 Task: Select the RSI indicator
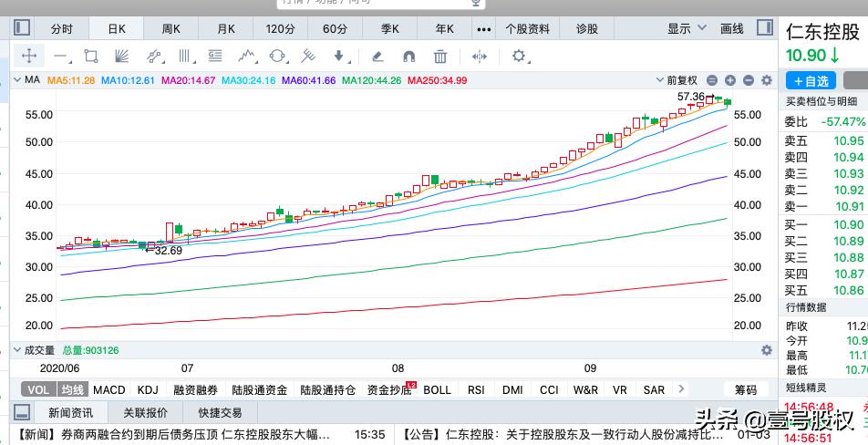[x=476, y=389]
